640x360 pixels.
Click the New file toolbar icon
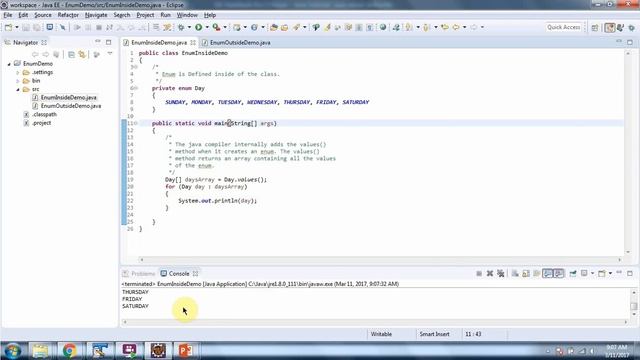tap(9, 27)
